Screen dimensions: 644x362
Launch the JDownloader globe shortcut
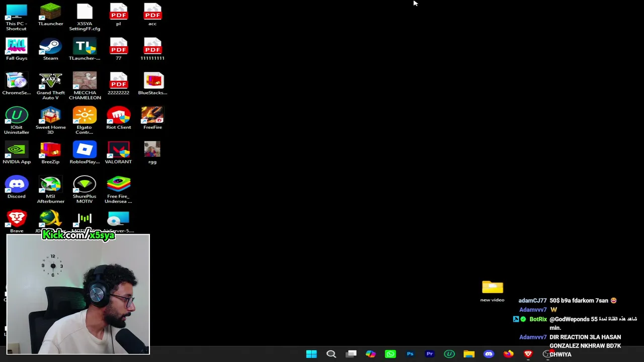[x=50, y=219]
